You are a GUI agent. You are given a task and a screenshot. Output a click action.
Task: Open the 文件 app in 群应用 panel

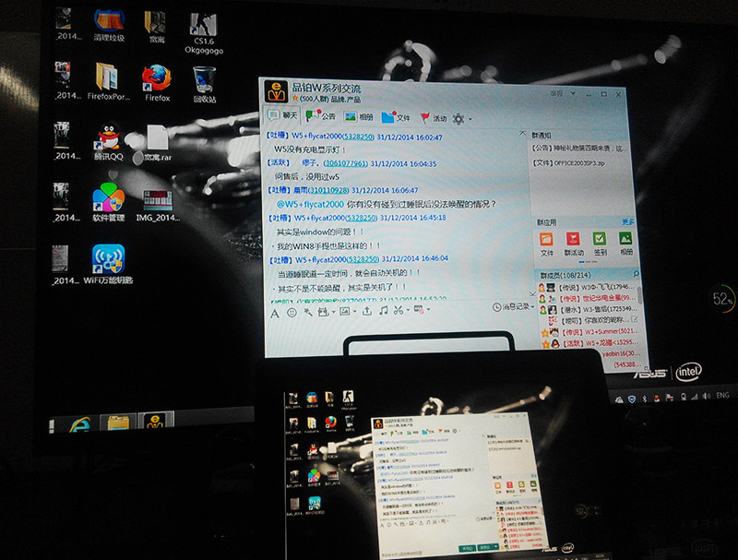pyautogui.click(x=546, y=244)
